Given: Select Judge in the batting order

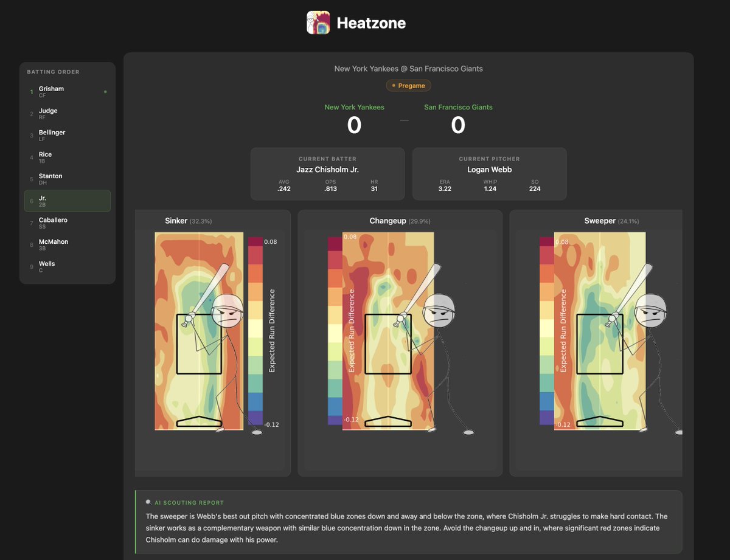Looking at the screenshot, I should coord(67,114).
